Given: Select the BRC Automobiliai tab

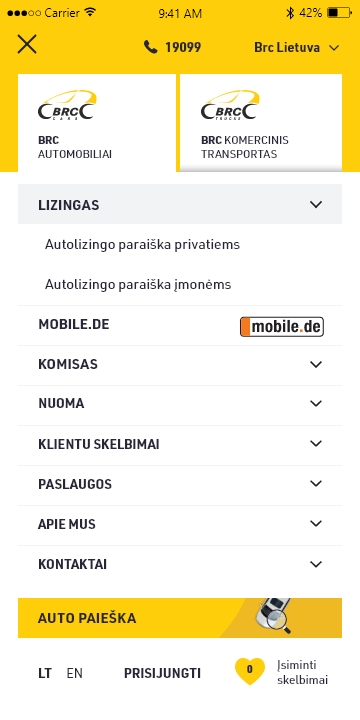Looking at the screenshot, I should coord(97,123).
